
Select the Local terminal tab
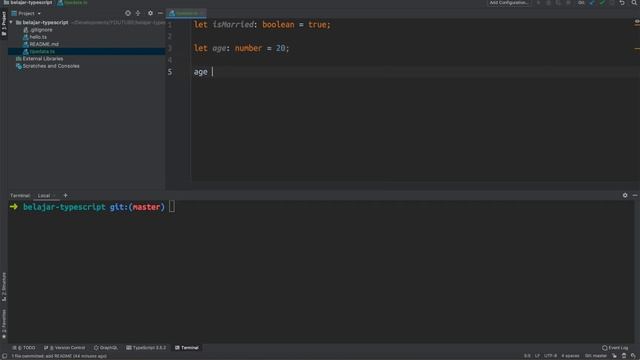pyautogui.click(x=44, y=196)
